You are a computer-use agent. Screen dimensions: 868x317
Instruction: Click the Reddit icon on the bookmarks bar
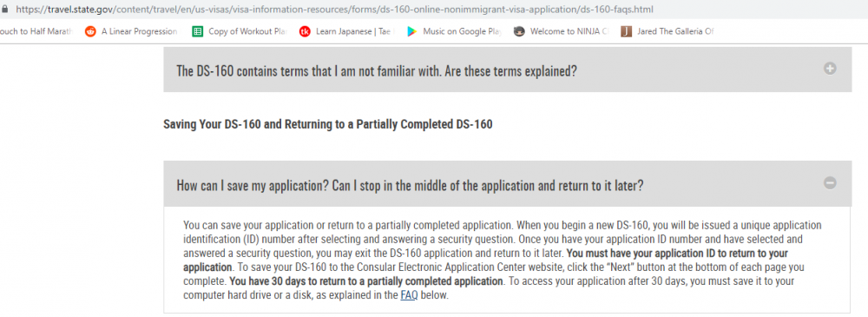tap(90, 31)
